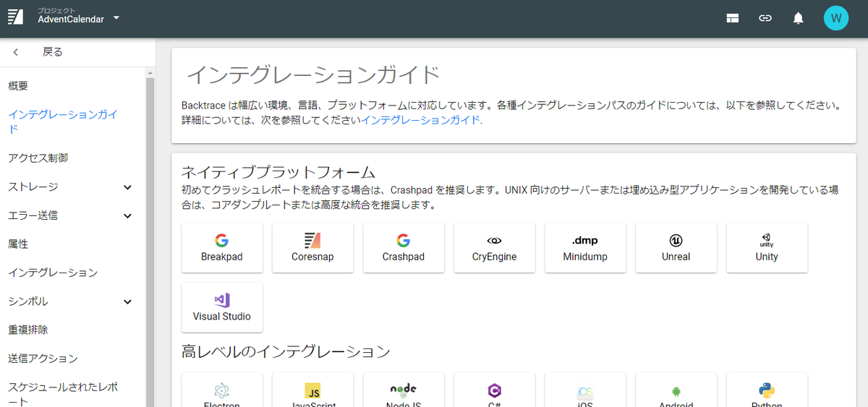Open the iOS integration card

tap(585, 390)
